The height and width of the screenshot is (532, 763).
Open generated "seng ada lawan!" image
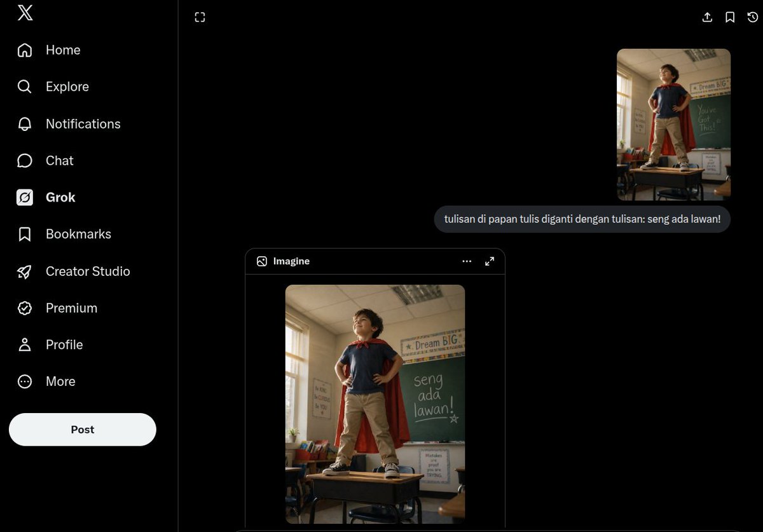(x=375, y=404)
